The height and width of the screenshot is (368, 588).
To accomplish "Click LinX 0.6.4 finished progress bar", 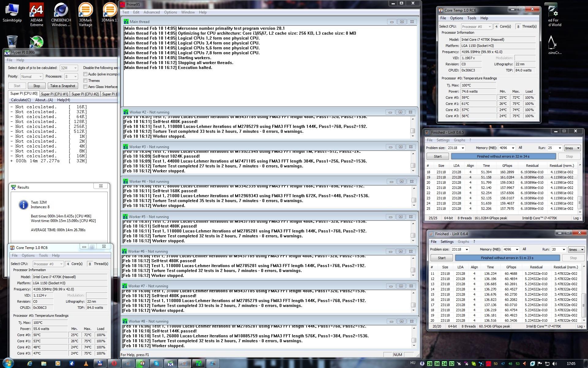I will click(x=507, y=258).
